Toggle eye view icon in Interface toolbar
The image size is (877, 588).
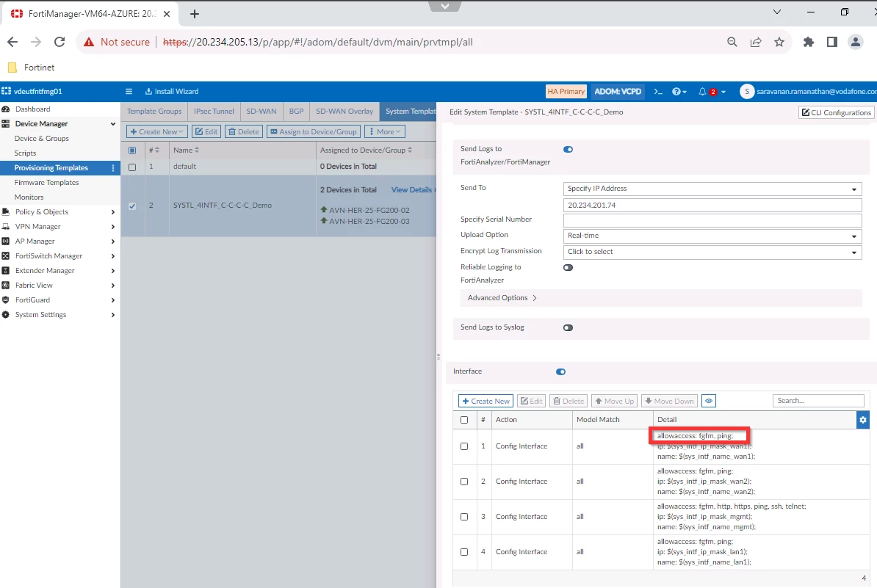tap(709, 402)
